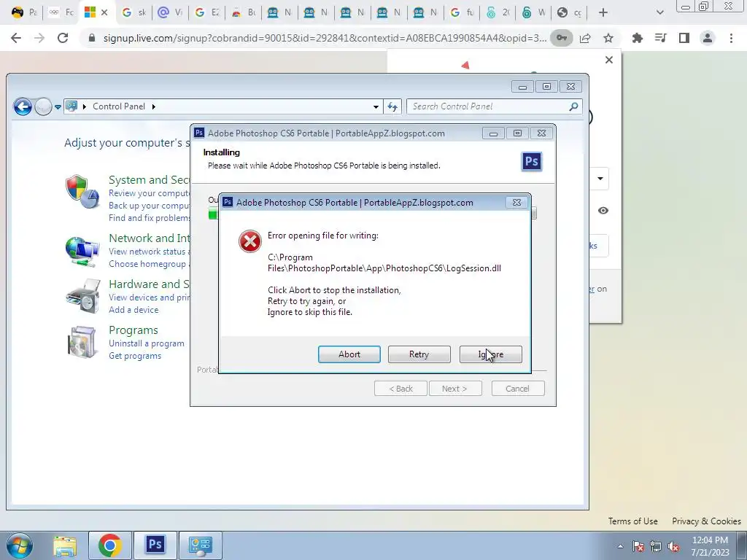Open Terms of Use link

point(632,521)
